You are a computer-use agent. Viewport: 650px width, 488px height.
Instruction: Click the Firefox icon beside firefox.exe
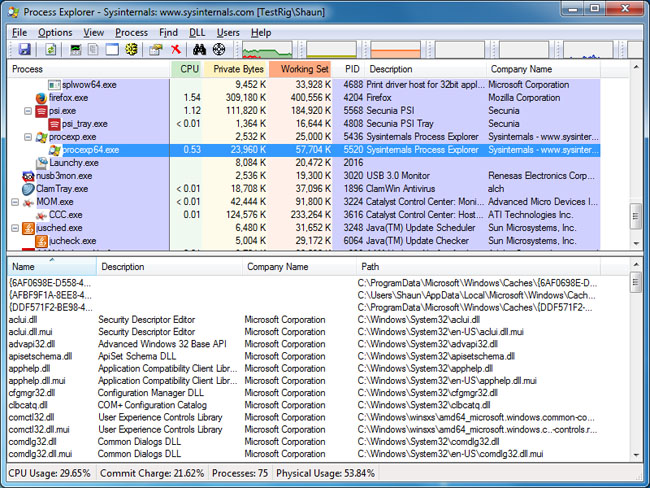[41, 98]
